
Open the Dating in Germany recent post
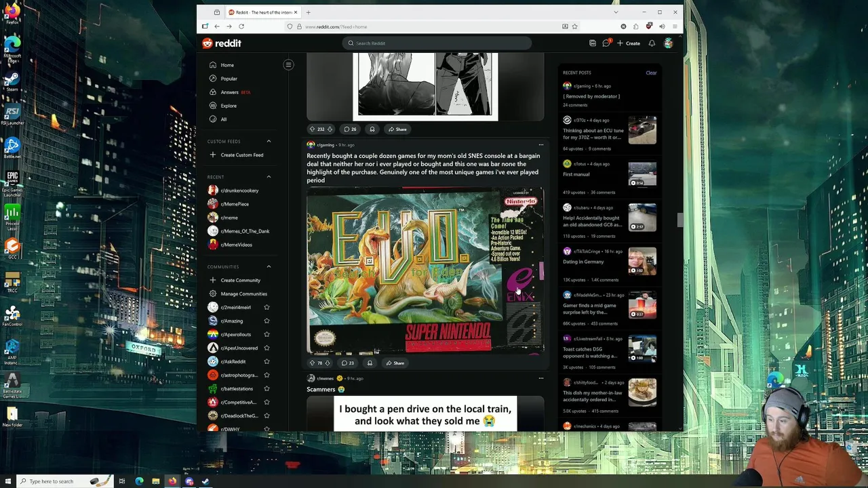tap(583, 262)
